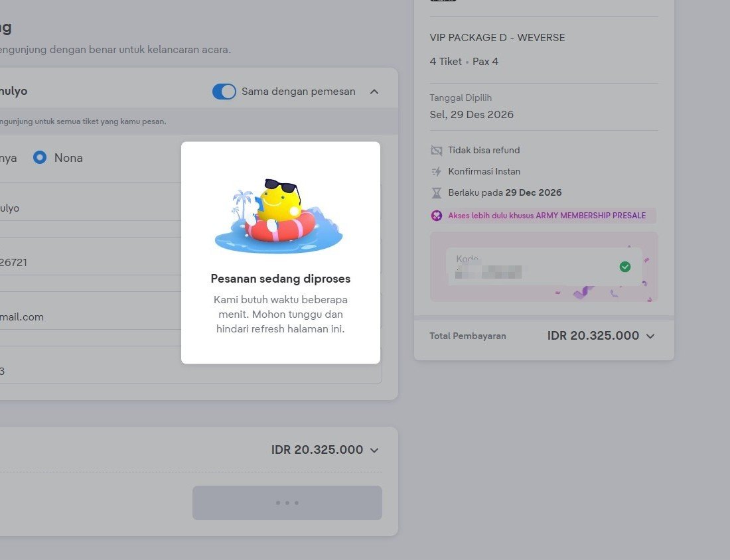Viewport: 730px width, 560px height.
Task: Click the hourglass icon beside 'Berlaku pada'
Action: coord(436,192)
